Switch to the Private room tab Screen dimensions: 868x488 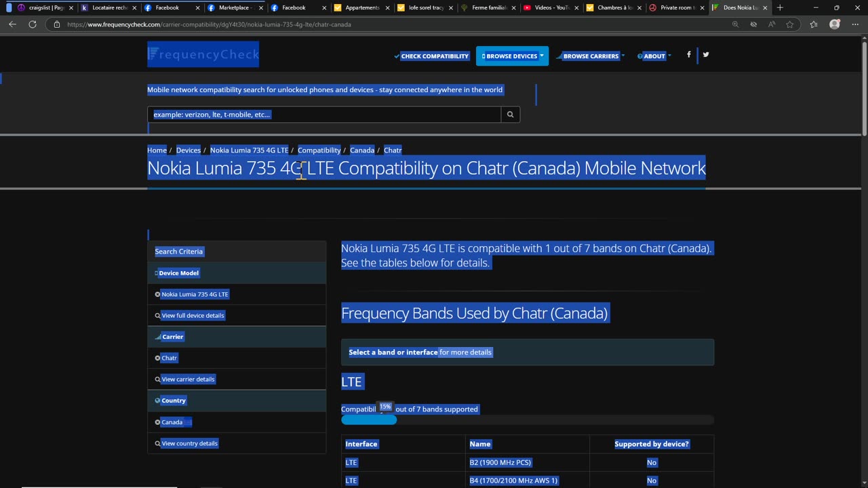click(x=676, y=7)
